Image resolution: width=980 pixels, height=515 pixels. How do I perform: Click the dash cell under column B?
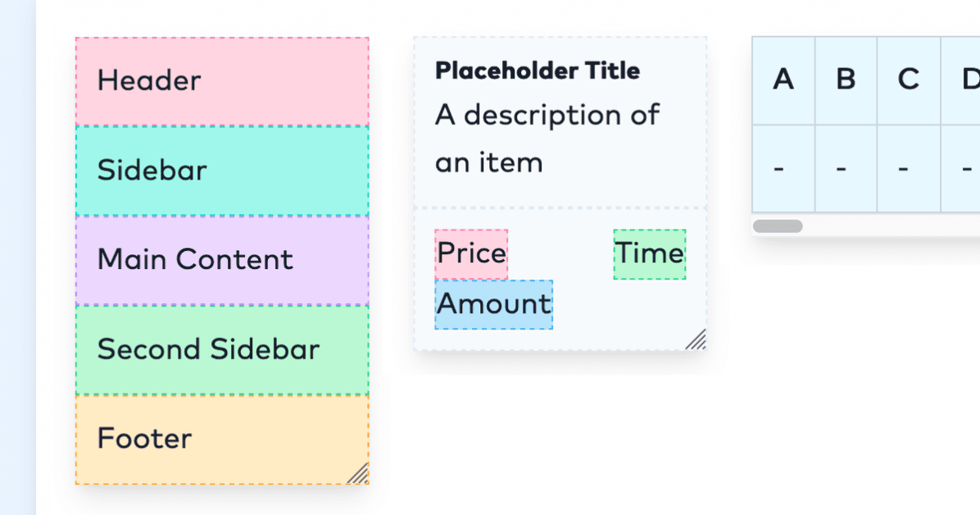(846, 169)
